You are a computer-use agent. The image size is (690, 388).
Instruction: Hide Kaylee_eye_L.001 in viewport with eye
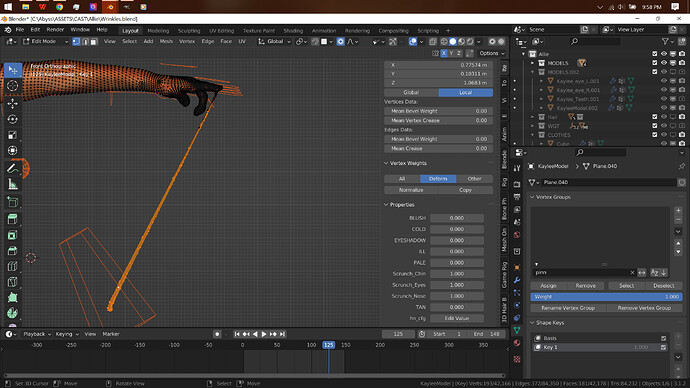click(x=664, y=81)
